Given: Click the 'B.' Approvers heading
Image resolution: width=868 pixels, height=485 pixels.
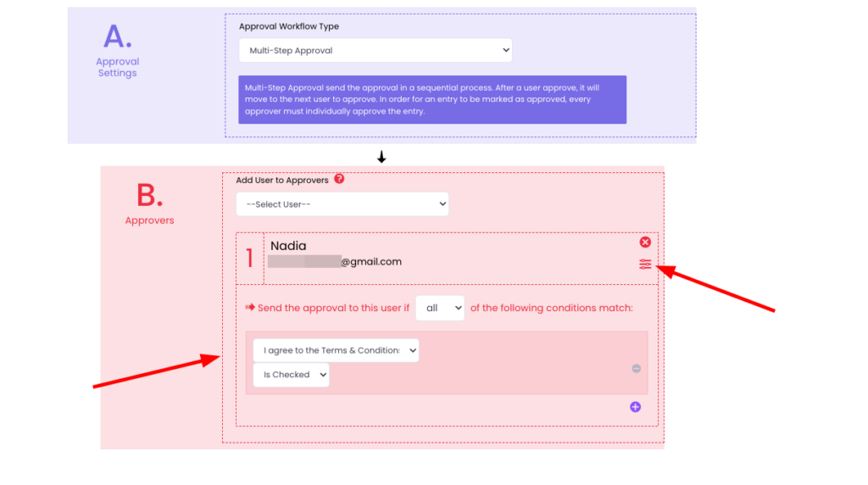Looking at the screenshot, I should [149, 197].
